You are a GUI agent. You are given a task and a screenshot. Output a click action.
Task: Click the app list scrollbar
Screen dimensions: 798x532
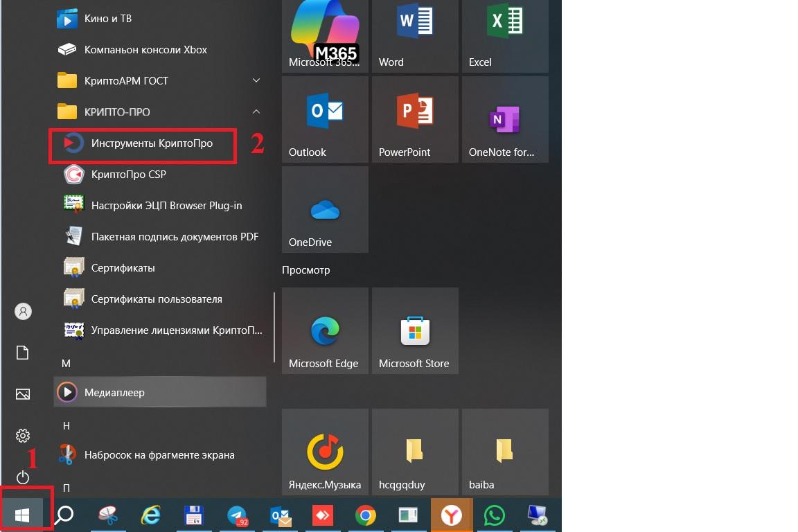[x=274, y=328]
